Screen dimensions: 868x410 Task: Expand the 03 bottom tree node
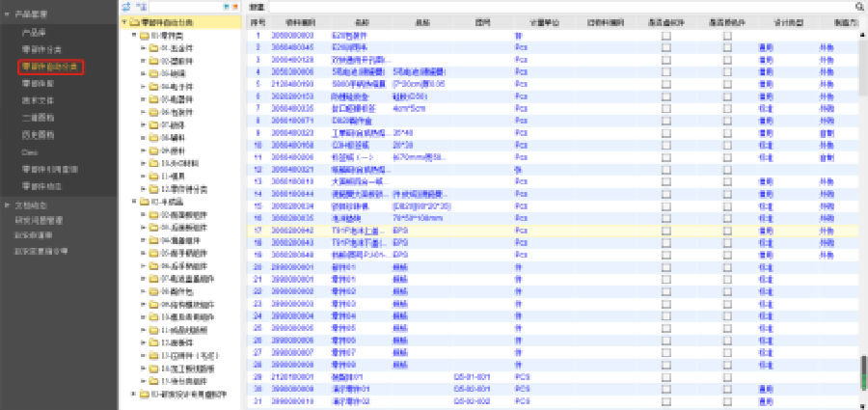pyautogui.click(x=134, y=394)
